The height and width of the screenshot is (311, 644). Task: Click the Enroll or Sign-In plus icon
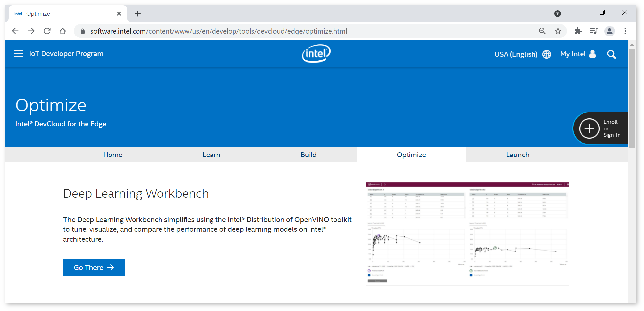(589, 129)
